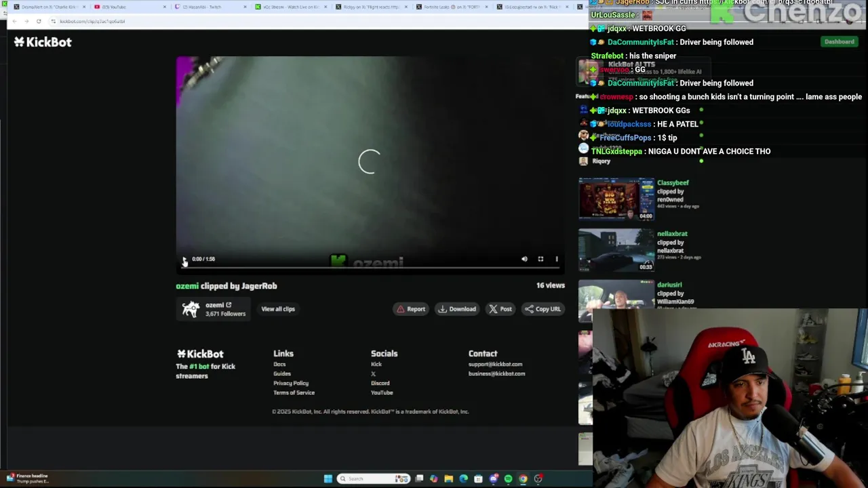Open the Classybeef clip thumbnail
This screenshot has height=488, width=868.
(x=616, y=199)
